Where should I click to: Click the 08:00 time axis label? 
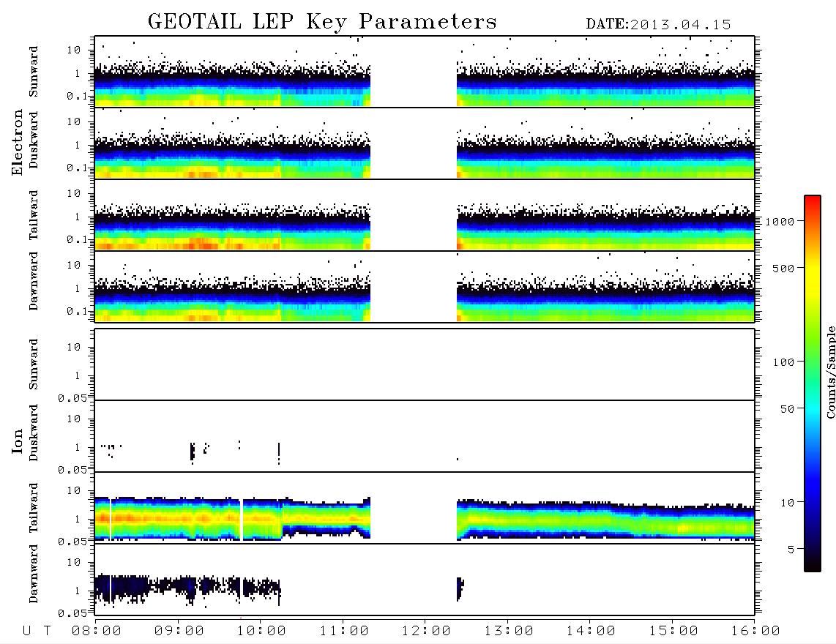point(97,631)
